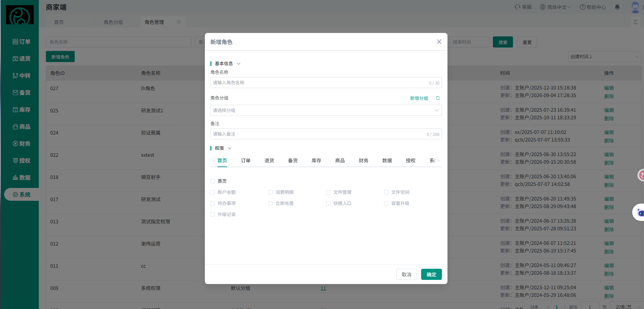Switch to the 订单 permission tab
Screen dimensions: 644x309
click(x=246, y=161)
